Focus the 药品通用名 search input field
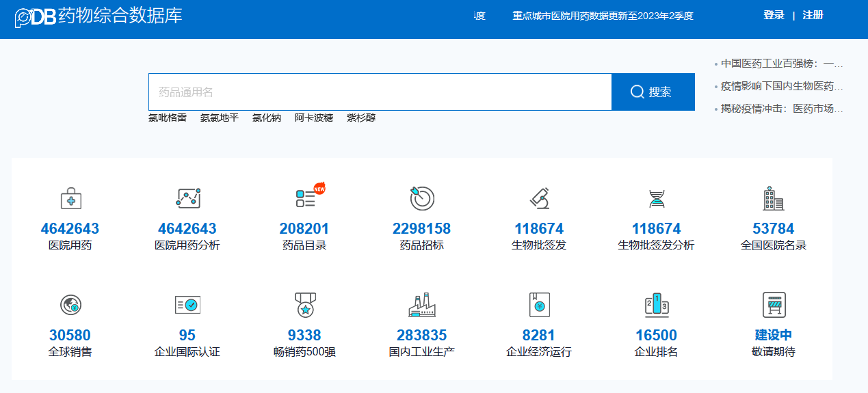 coord(380,92)
